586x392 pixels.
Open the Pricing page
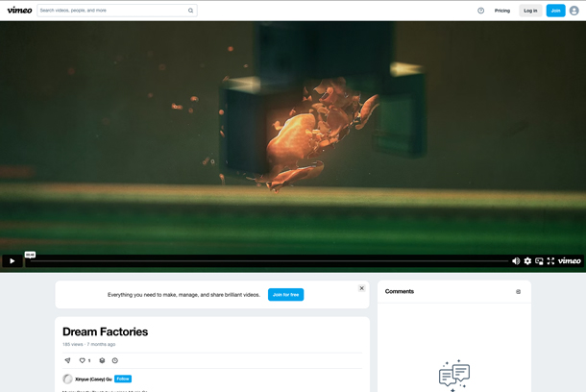[501, 11]
